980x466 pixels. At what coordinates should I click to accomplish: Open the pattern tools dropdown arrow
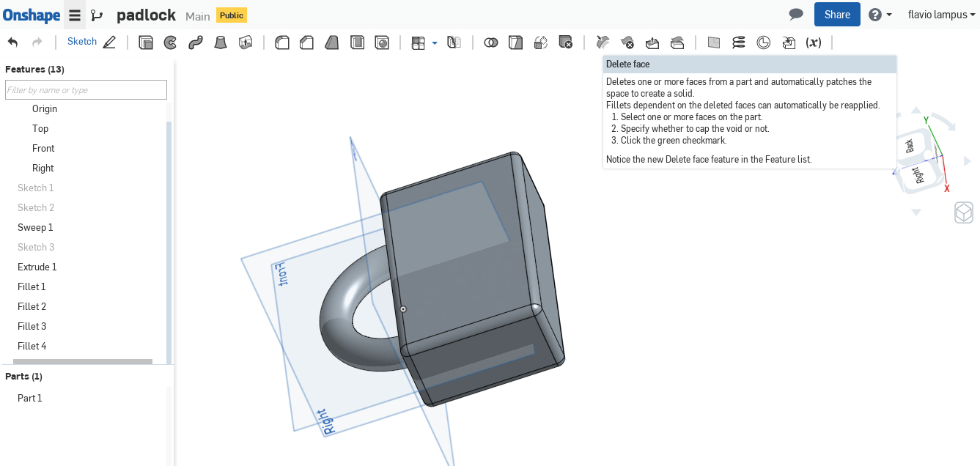pos(435,43)
